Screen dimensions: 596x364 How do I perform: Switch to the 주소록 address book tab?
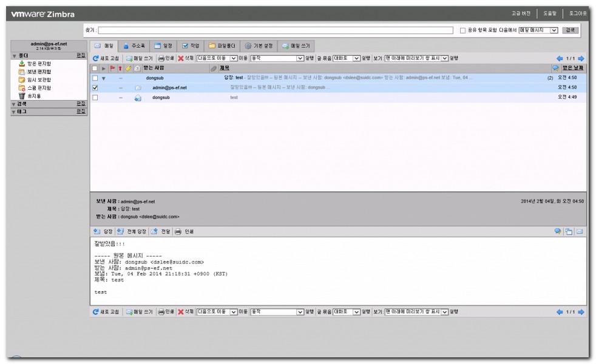[x=134, y=45]
